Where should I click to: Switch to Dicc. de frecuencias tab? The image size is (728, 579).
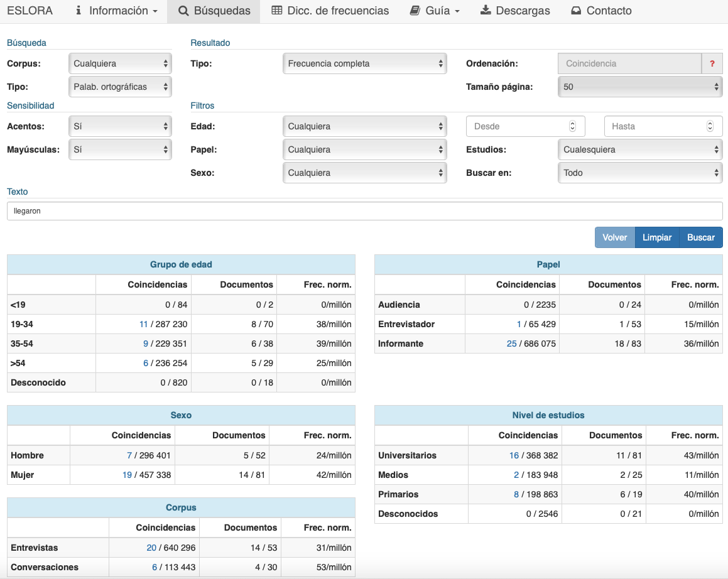[330, 11]
